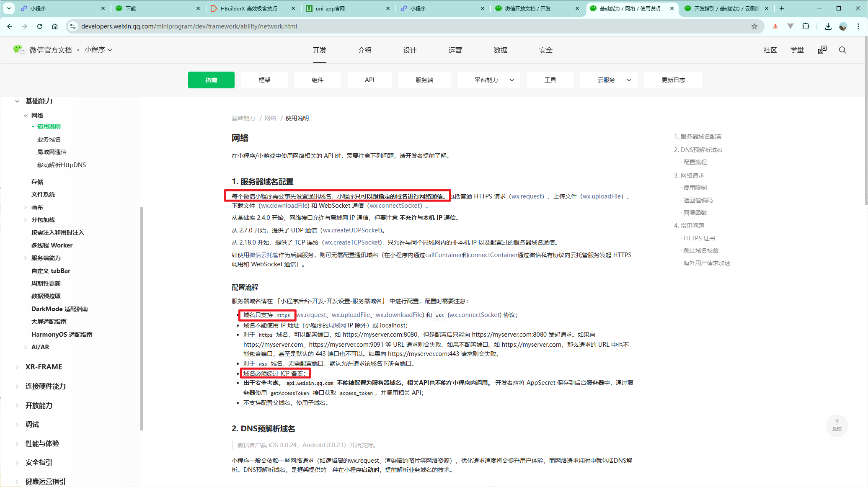The image size is (868, 487).
Task: Jump to 2. DNS预解析域名 in outline
Action: (698, 150)
